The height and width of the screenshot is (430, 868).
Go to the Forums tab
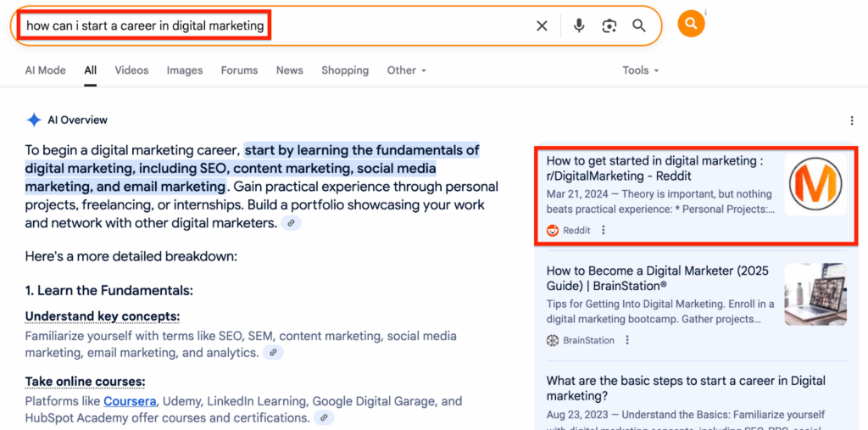click(239, 70)
